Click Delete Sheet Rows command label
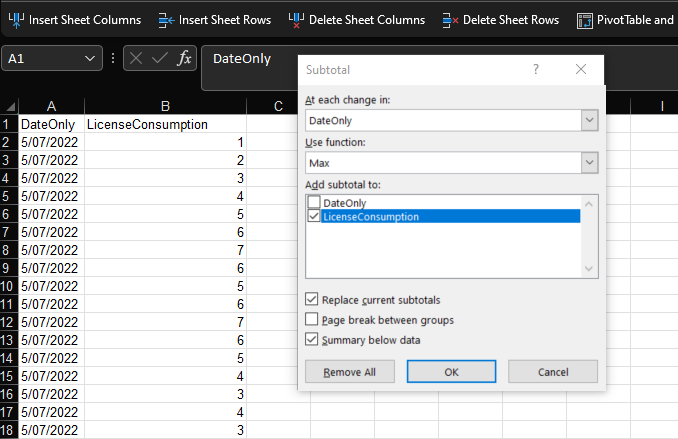The image size is (678, 439). (x=511, y=20)
